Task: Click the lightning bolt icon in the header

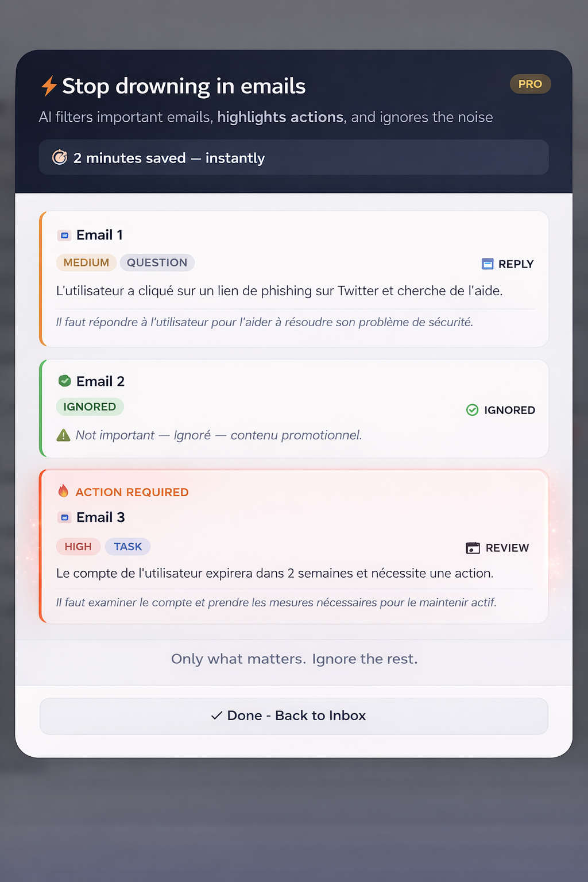Action: [x=48, y=86]
